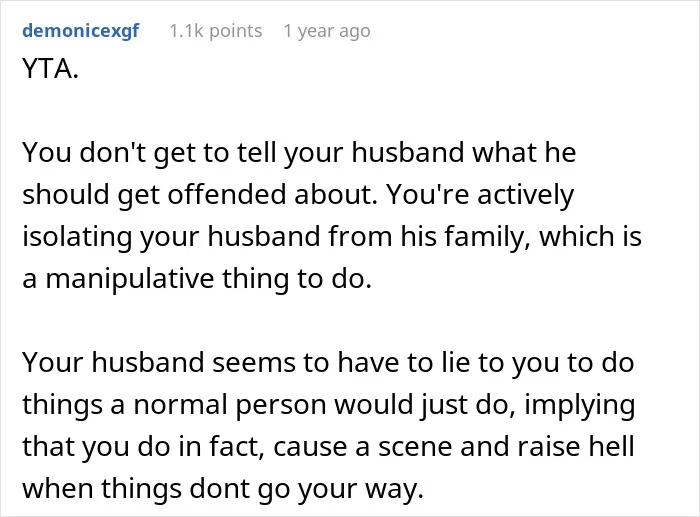Click the 'YTA.' verdict text
The height and width of the screenshot is (517, 700).
(x=50, y=70)
